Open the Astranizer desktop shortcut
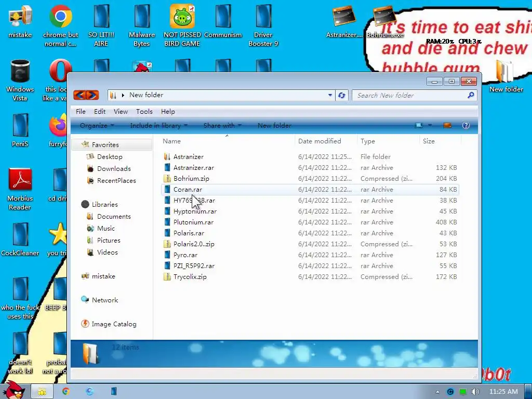532x399 pixels. 344,21
